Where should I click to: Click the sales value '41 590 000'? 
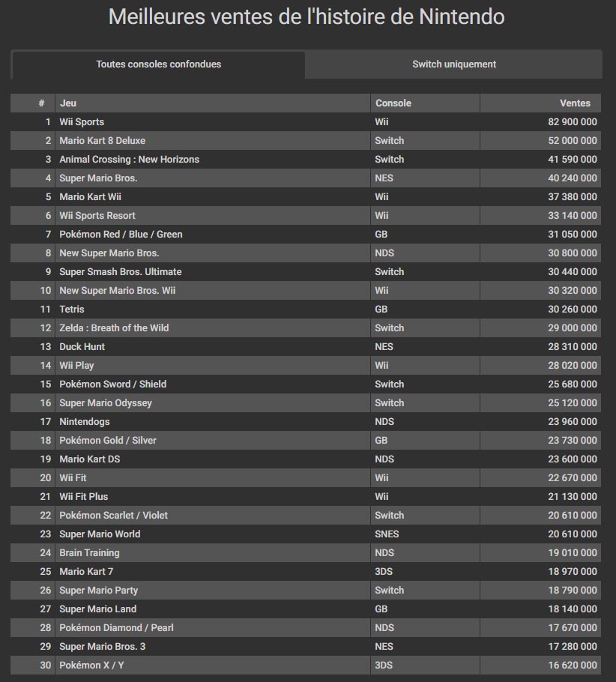click(572, 159)
